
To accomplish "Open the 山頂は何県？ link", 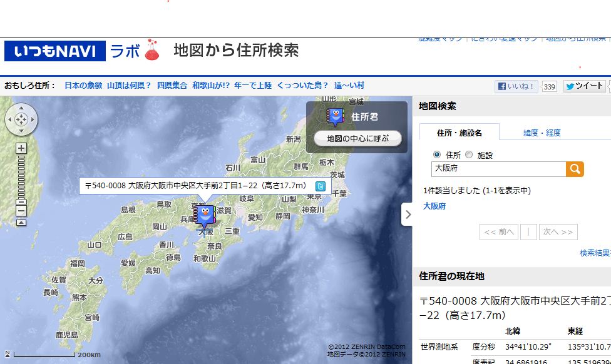I will click(129, 85).
